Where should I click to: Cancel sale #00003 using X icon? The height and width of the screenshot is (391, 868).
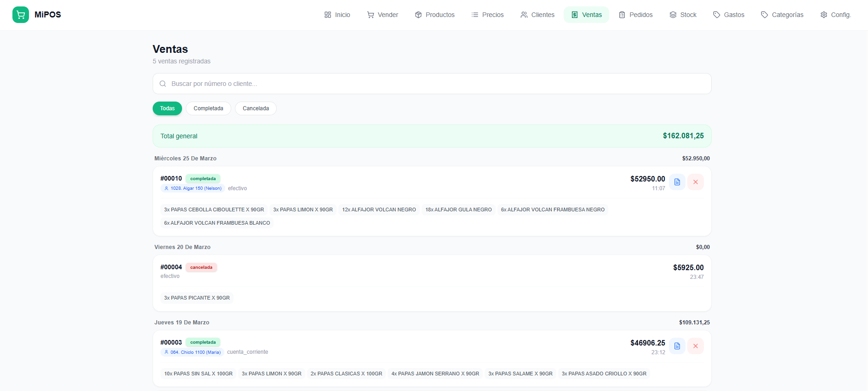click(x=695, y=346)
